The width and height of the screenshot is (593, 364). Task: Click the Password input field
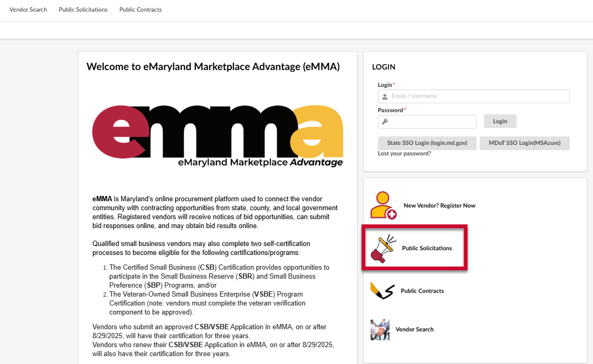point(427,122)
